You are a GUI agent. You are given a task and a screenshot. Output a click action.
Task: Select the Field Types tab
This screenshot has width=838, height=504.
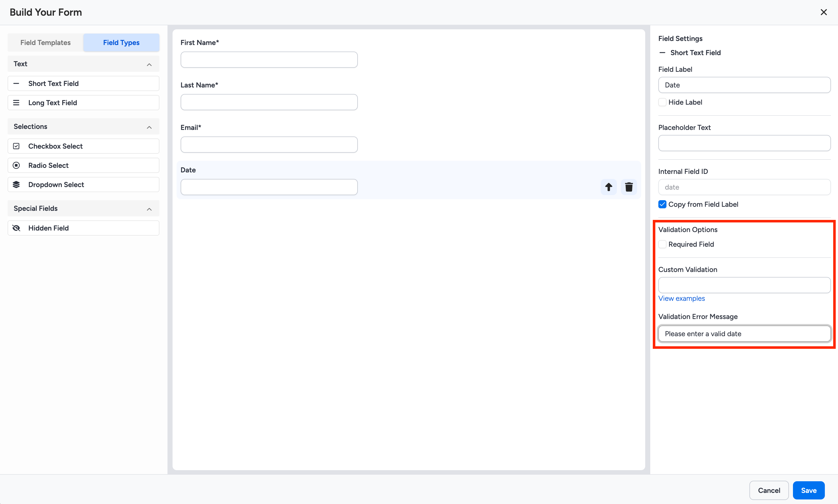[121, 42]
